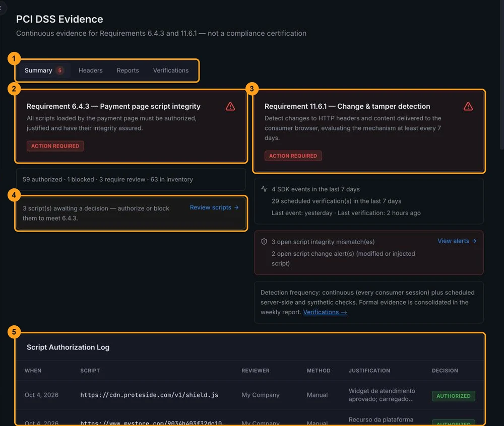Image resolution: width=504 pixels, height=426 pixels.
Task: Click the JUSTIFICATION column header
Action: (369, 371)
